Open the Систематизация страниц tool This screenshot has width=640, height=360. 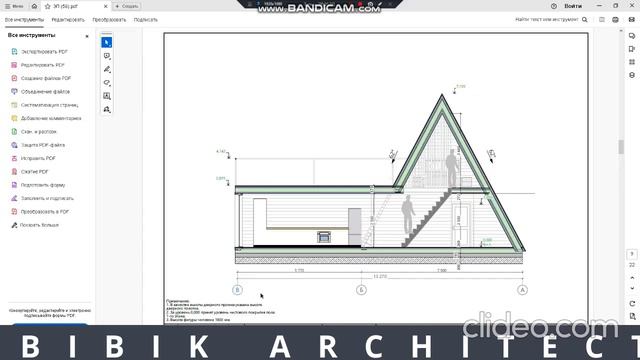[x=49, y=105]
